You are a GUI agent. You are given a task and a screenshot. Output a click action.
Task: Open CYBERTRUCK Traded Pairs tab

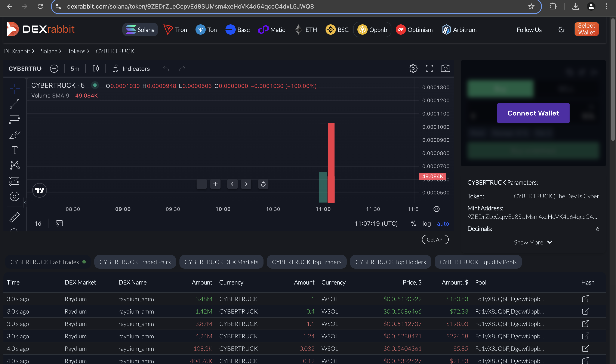pyautogui.click(x=135, y=262)
